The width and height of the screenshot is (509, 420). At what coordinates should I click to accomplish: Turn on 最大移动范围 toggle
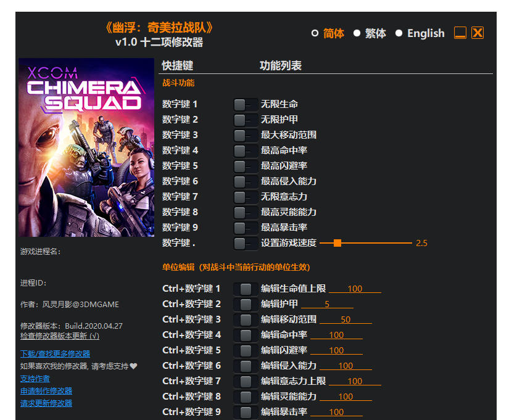click(x=246, y=135)
